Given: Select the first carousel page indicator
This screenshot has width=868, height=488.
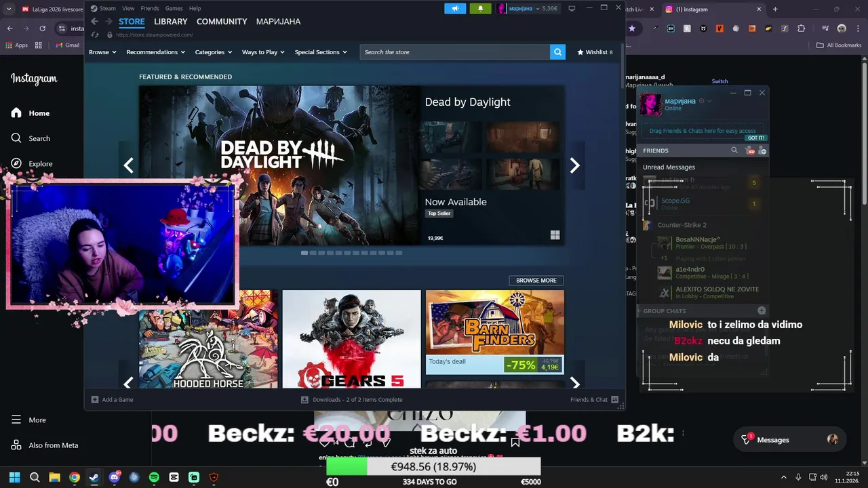Looking at the screenshot, I should (x=304, y=253).
